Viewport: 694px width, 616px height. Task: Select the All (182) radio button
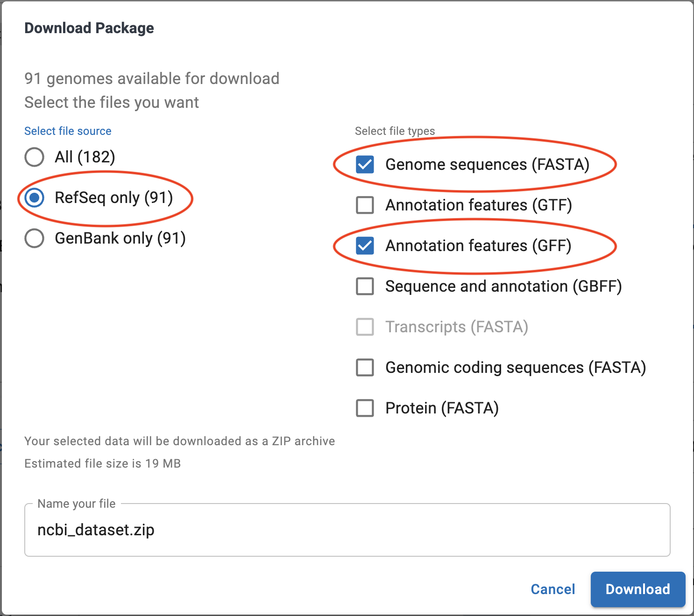point(35,157)
